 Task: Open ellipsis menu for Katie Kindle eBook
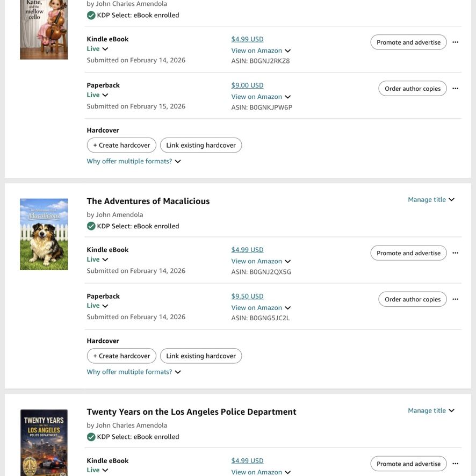tap(455, 42)
